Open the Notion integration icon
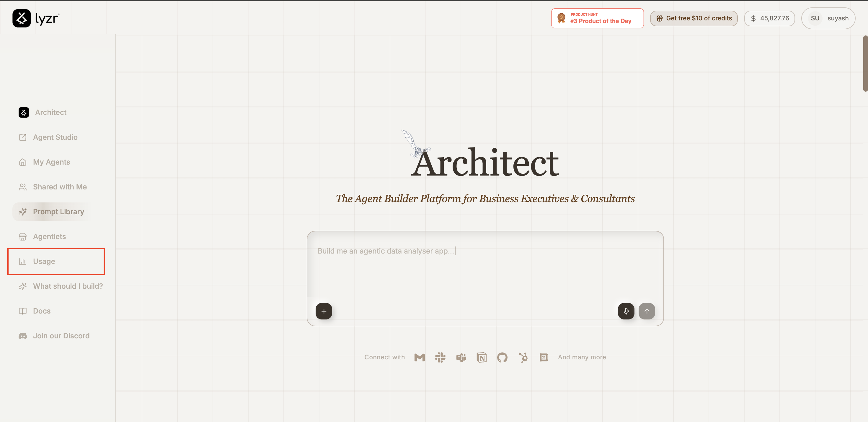 click(482, 357)
